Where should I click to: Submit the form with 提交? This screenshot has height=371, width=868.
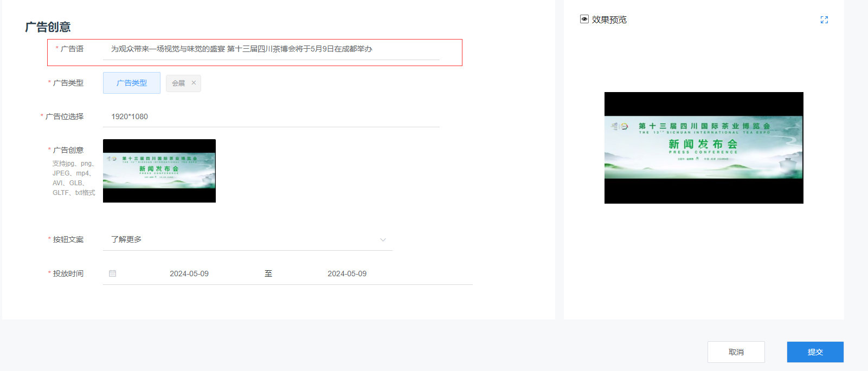[x=815, y=352]
